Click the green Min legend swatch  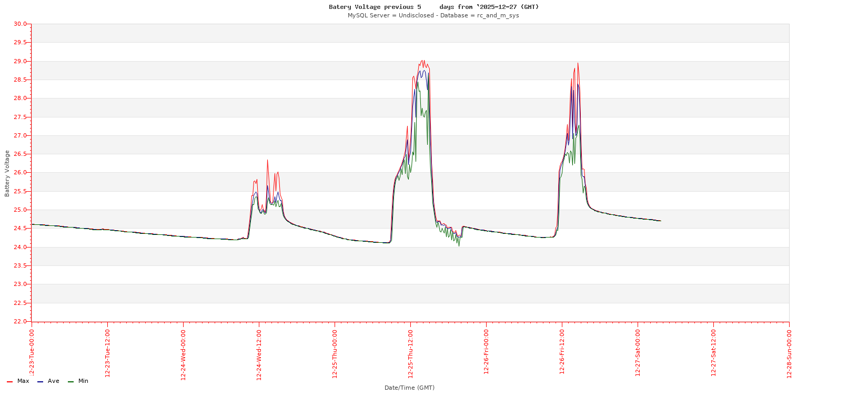(70, 381)
